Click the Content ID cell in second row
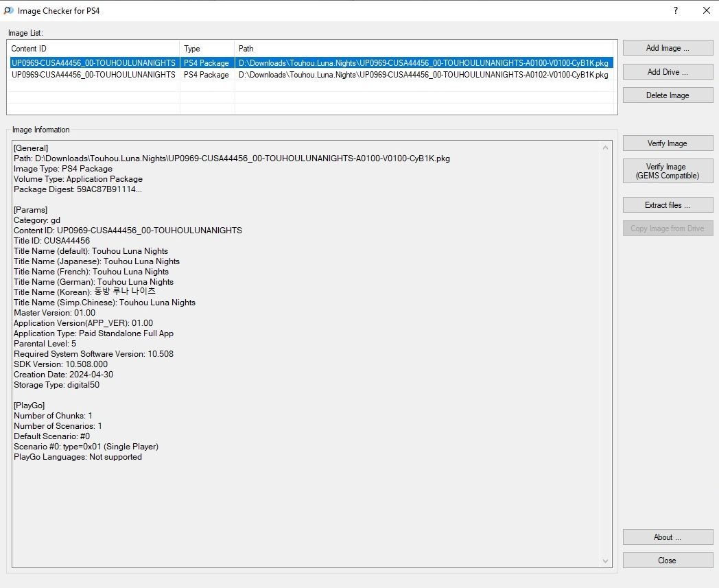 coord(93,75)
